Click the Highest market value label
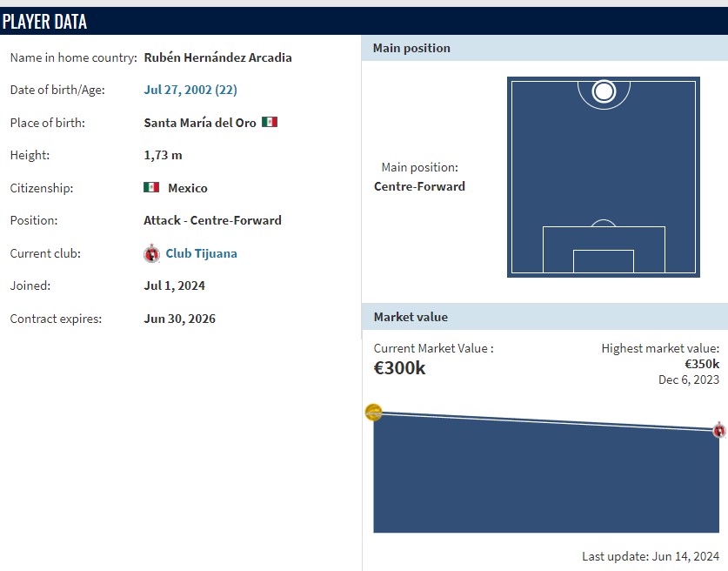Screen dimensions: 728x571 pos(660,348)
